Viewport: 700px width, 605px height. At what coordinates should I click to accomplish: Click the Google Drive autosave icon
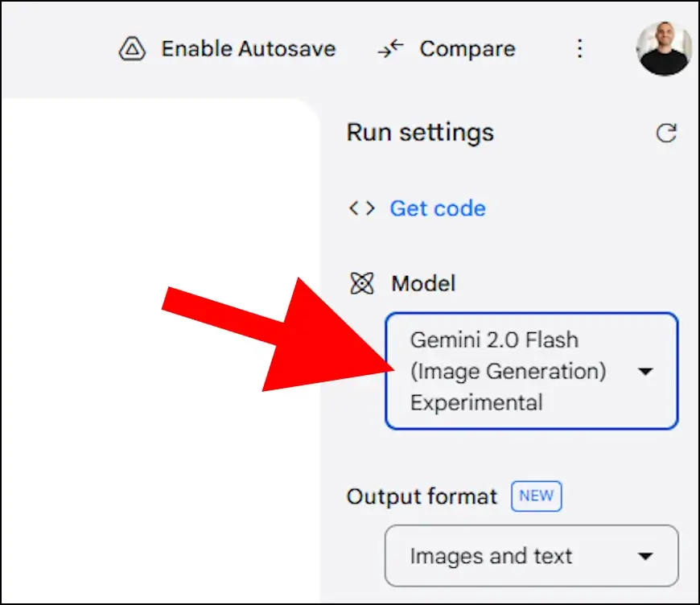pos(132,48)
